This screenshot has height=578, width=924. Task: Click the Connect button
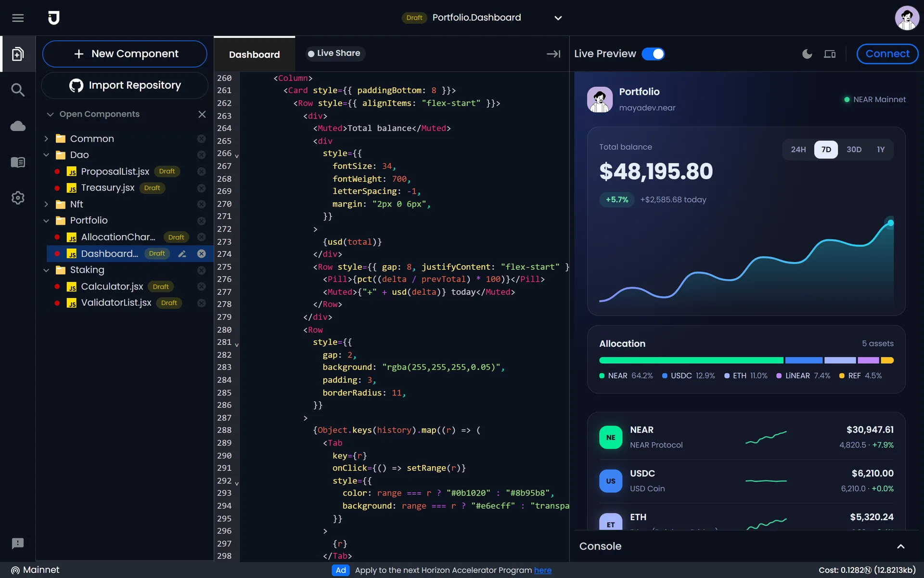point(887,54)
